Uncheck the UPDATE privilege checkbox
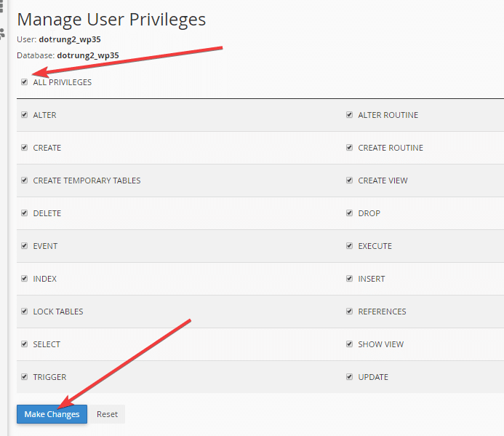 click(350, 377)
